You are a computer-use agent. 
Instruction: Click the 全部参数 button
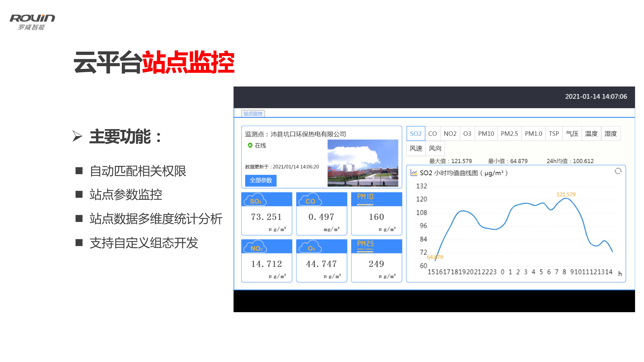261,180
